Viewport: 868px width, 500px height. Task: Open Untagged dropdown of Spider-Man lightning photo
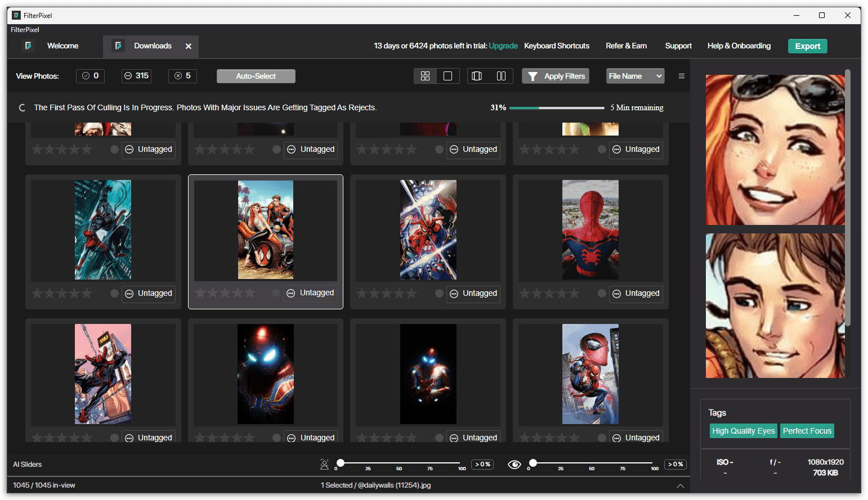tap(473, 294)
